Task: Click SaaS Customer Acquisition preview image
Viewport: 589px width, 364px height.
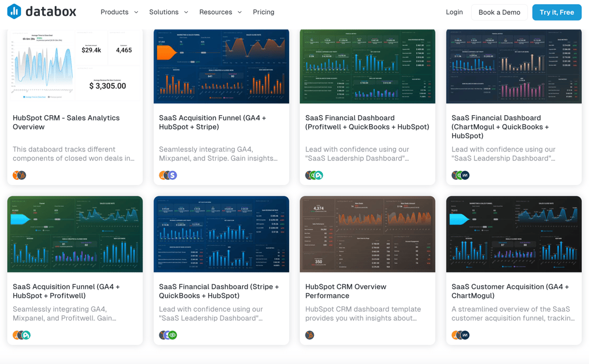Action: point(514,234)
